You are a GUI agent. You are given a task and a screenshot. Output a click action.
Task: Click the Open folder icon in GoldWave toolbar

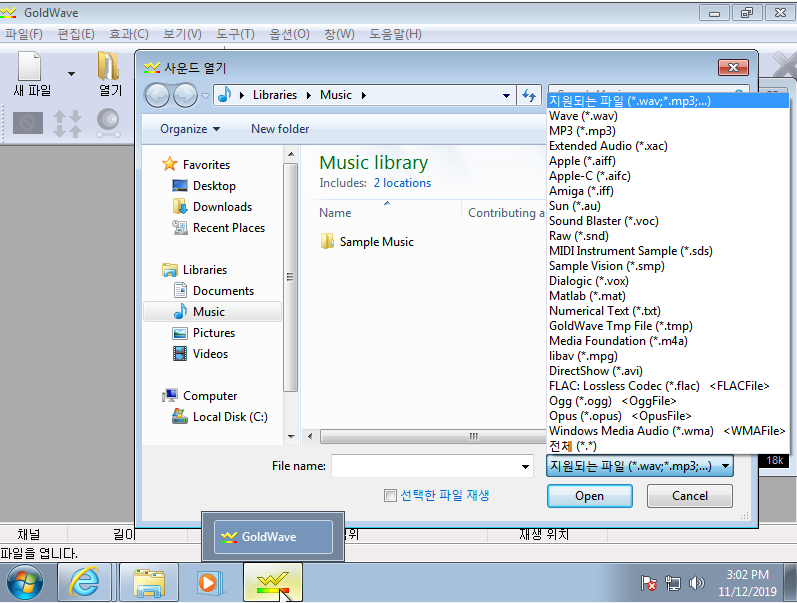pyautogui.click(x=108, y=66)
